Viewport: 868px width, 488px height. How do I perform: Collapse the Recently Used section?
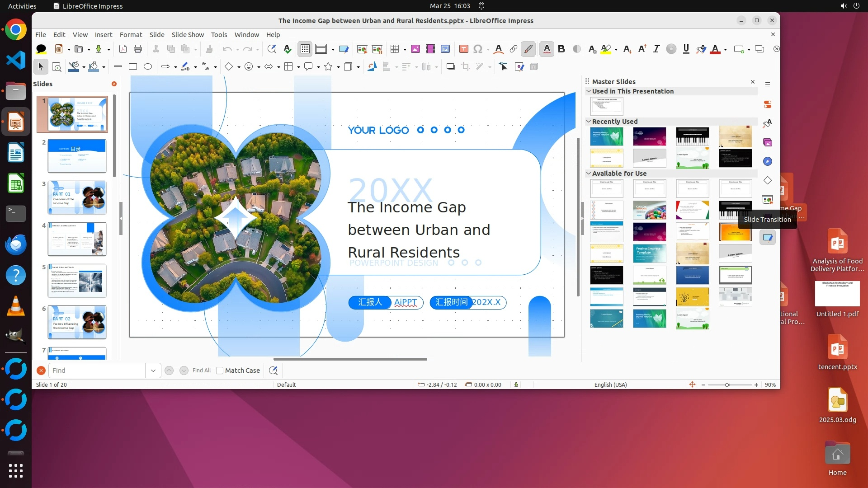click(589, 122)
